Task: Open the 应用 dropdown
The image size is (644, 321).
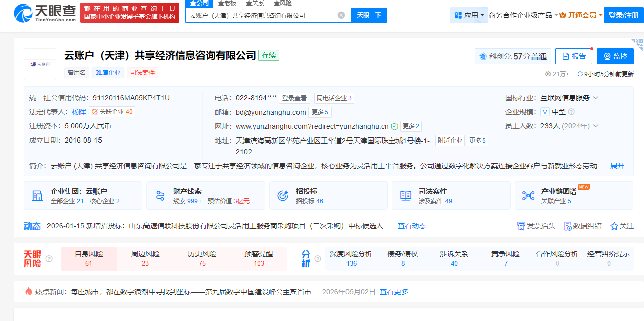Action: tap(469, 15)
